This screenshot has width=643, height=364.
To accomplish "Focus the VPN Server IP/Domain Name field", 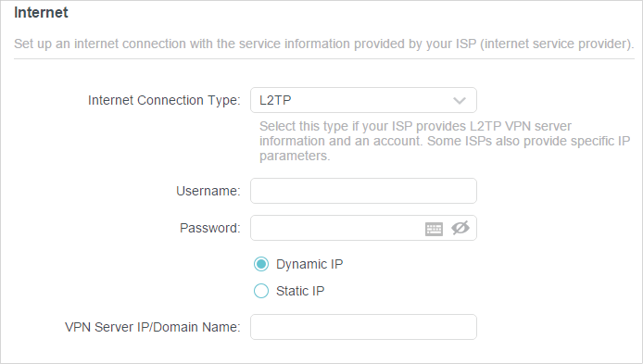I will (363, 327).
